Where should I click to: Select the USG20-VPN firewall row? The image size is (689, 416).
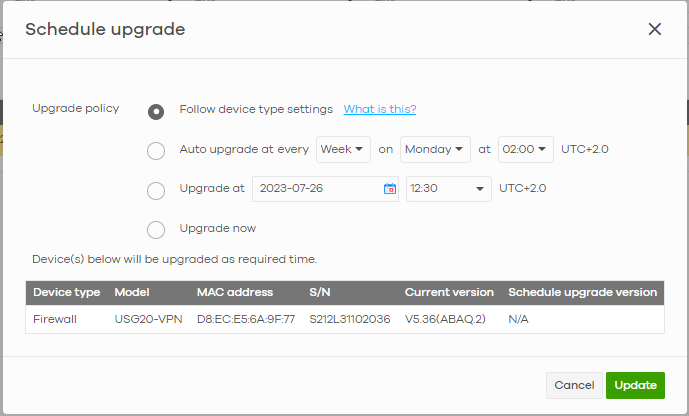[x=344, y=319]
